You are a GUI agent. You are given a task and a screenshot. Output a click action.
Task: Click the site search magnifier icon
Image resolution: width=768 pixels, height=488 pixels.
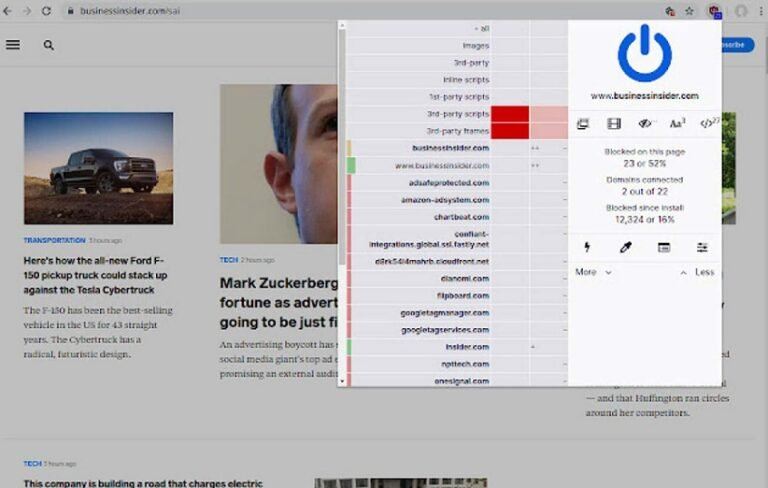point(48,45)
